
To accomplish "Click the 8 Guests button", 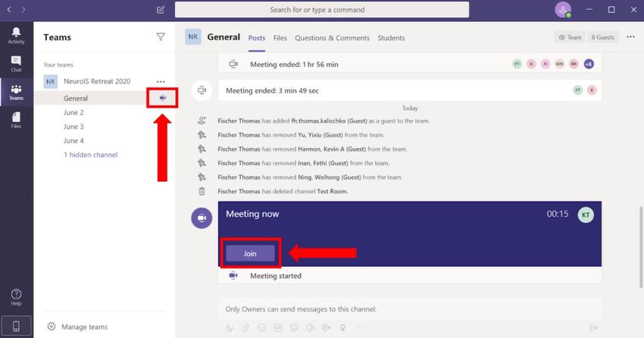I will [603, 37].
